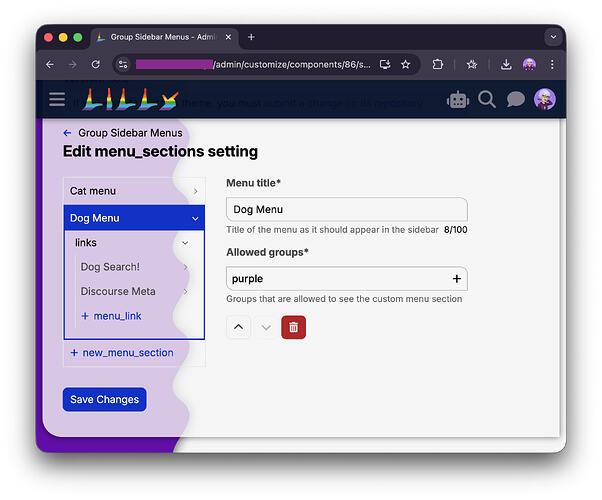602x500 pixels.
Task: Click the links tree item
Action: [x=86, y=243]
